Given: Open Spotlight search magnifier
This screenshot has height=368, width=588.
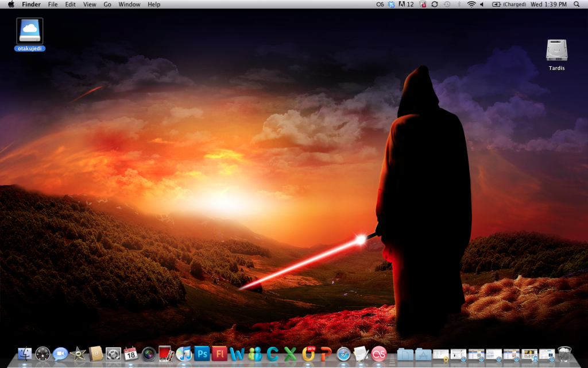Looking at the screenshot, I should (577, 4).
